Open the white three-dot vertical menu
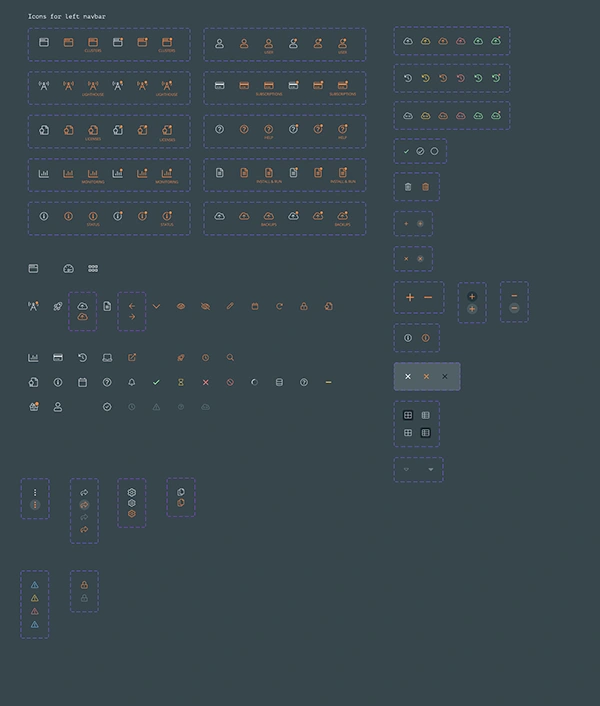Image resolution: width=600 pixels, height=706 pixels. [35, 493]
